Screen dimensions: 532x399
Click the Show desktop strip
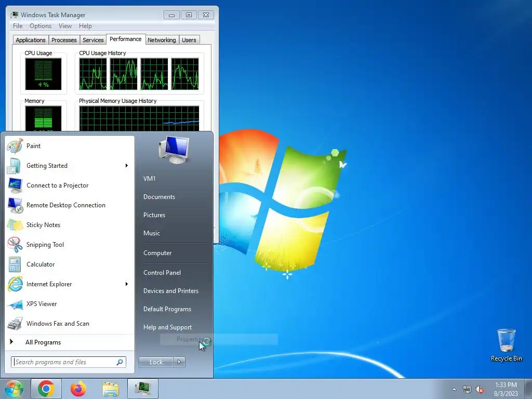[x=528, y=389]
